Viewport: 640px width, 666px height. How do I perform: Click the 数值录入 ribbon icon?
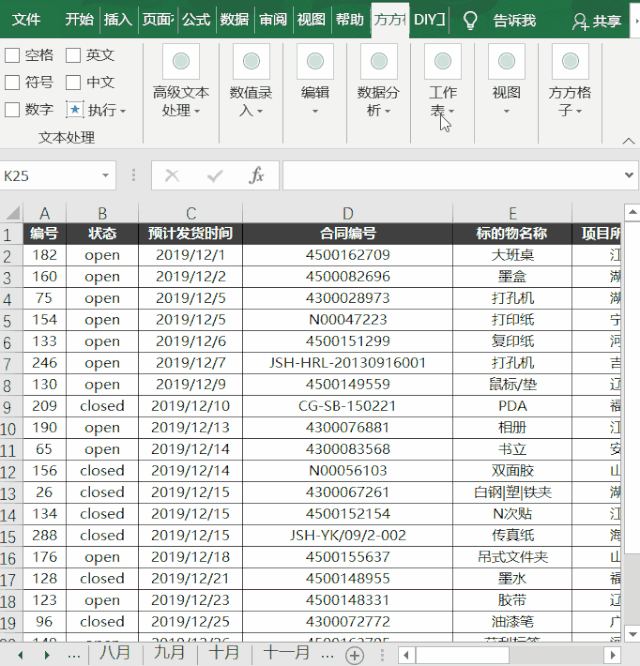(251, 61)
